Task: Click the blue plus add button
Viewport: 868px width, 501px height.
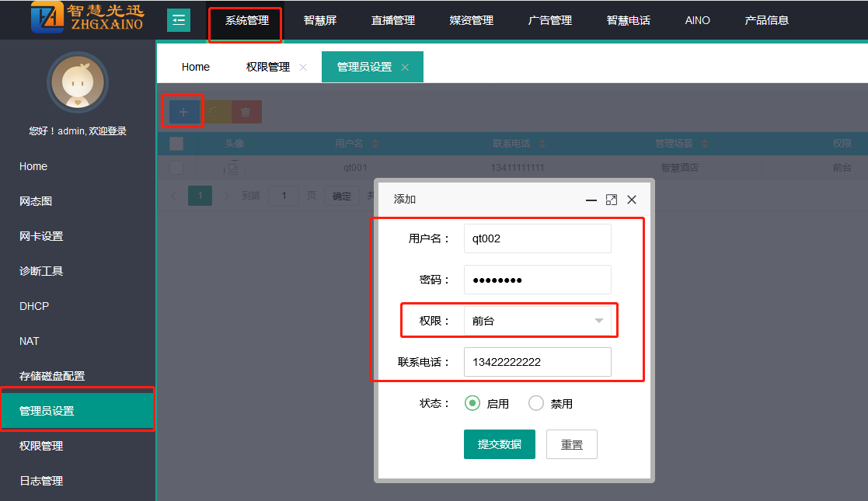Action: tap(183, 112)
